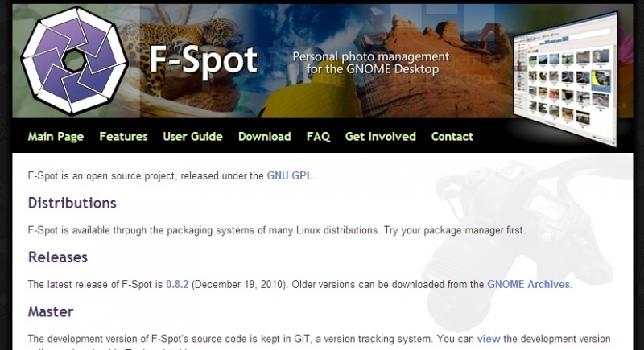Open the Contact page
The image size is (644, 350).
click(452, 137)
